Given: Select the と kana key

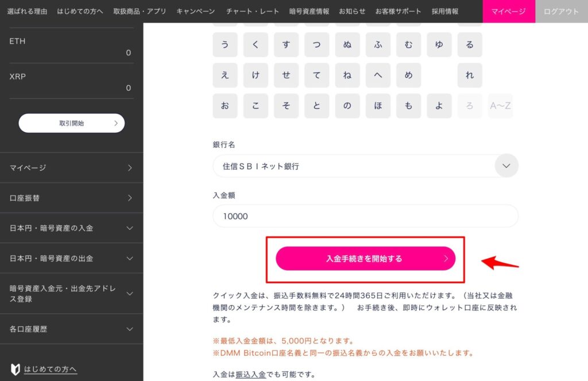Looking at the screenshot, I should (317, 106).
